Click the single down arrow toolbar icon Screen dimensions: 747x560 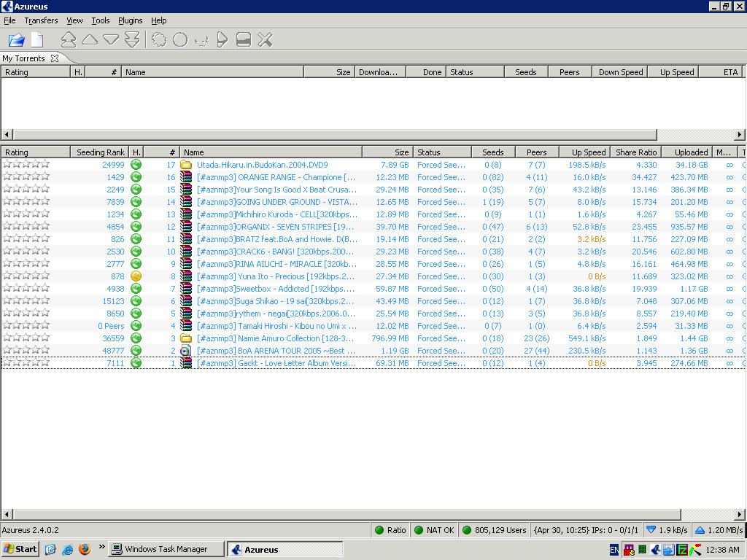point(111,40)
